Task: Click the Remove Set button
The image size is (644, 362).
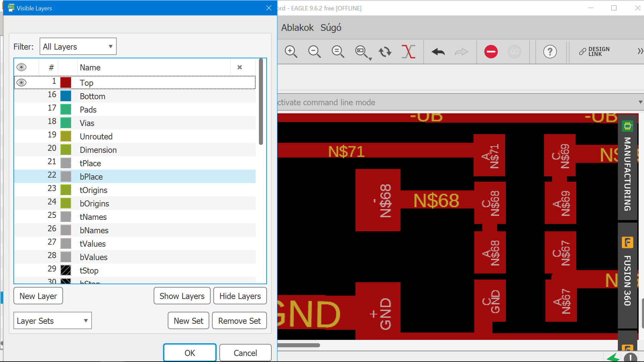Action: pyautogui.click(x=239, y=321)
